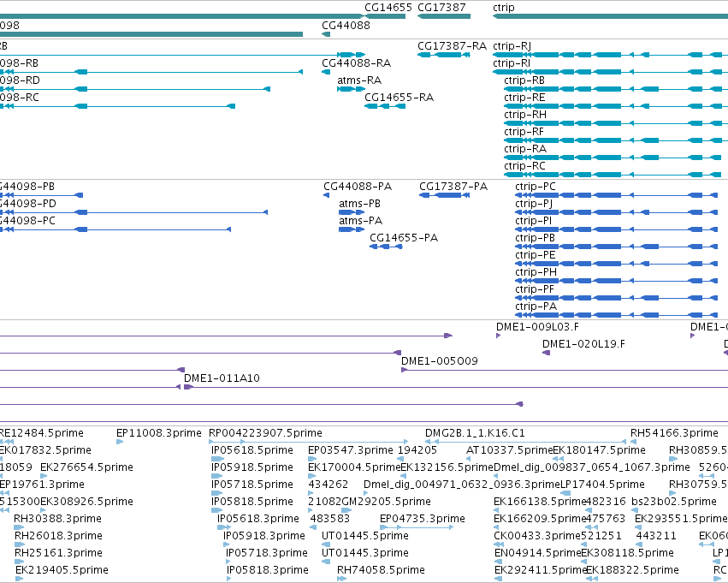Click the ctrip-PH protein label
The height and width of the screenshot is (583, 728).
click(x=536, y=273)
